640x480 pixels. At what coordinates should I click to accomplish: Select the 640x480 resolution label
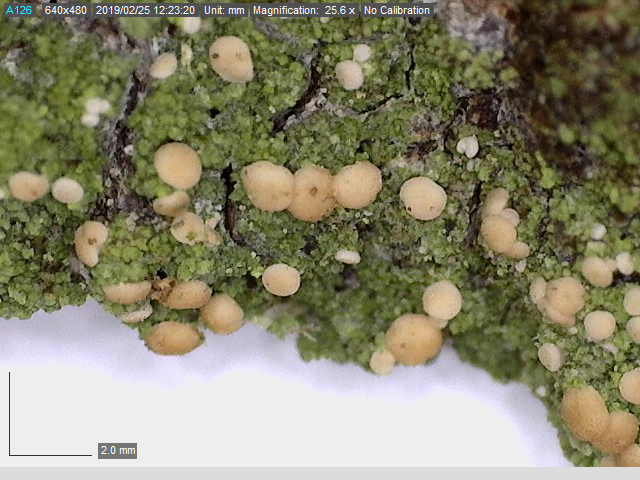click(x=66, y=10)
